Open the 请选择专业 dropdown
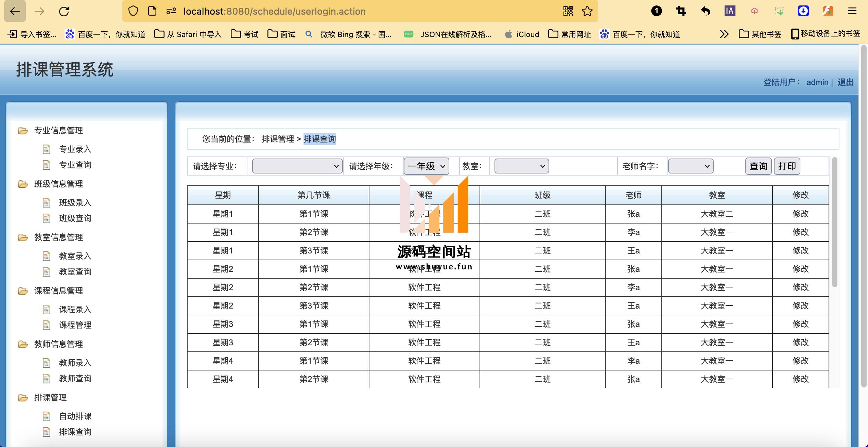 pos(297,166)
